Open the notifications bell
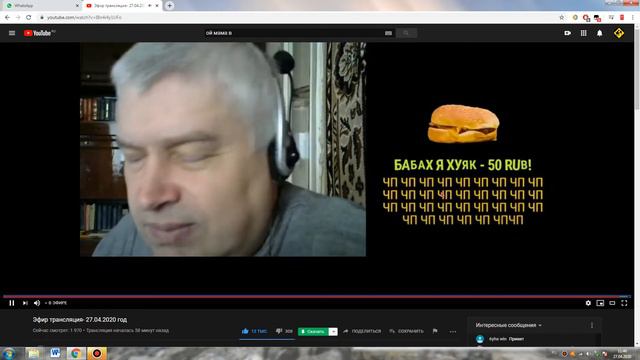The image size is (640, 360). tap(600, 33)
